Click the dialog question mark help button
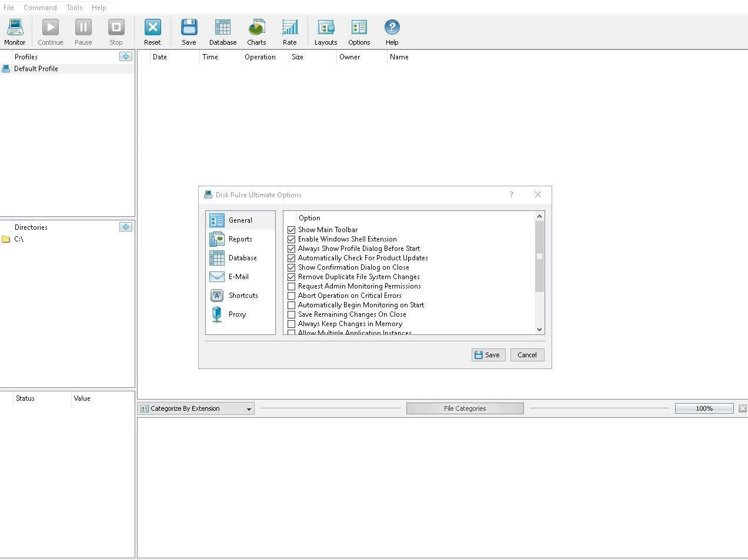The image size is (748, 560). 512,195
